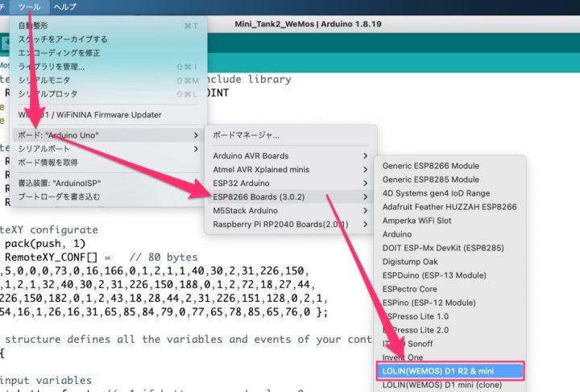Pick Generic ESP8266 Module board

pyautogui.click(x=430, y=166)
